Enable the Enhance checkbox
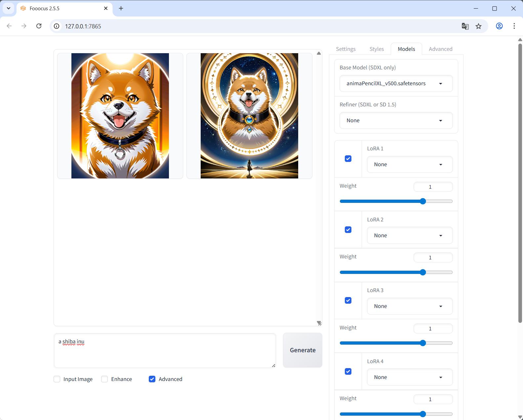Image resolution: width=523 pixels, height=420 pixels. coord(104,379)
